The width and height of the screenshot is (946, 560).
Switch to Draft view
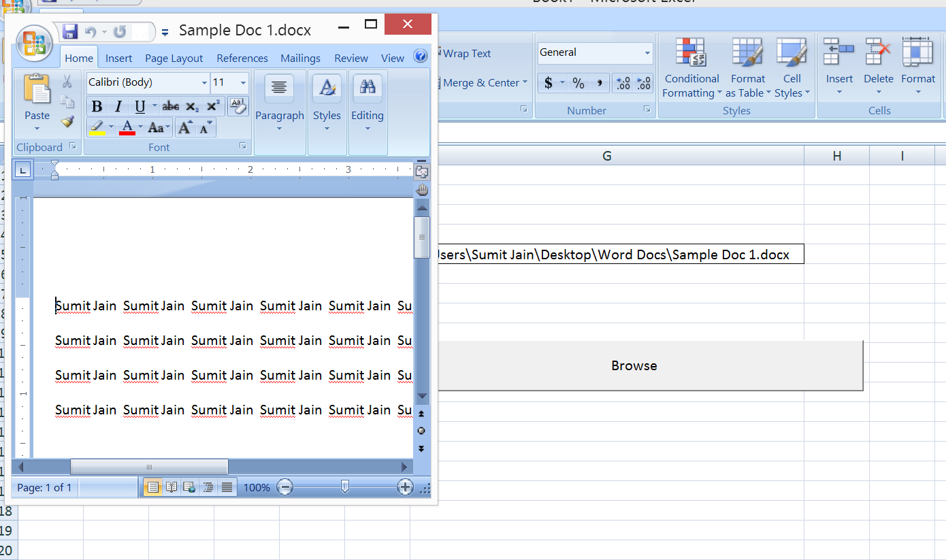pyautogui.click(x=227, y=487)
